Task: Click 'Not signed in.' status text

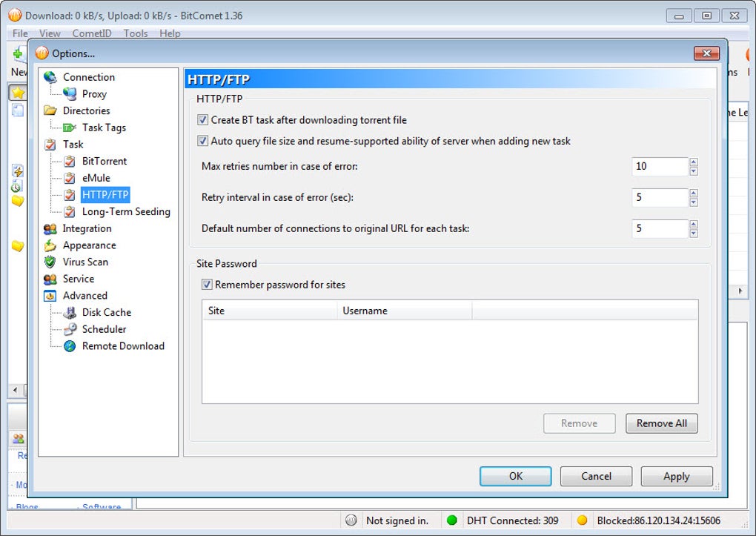Action: (397, 520)
